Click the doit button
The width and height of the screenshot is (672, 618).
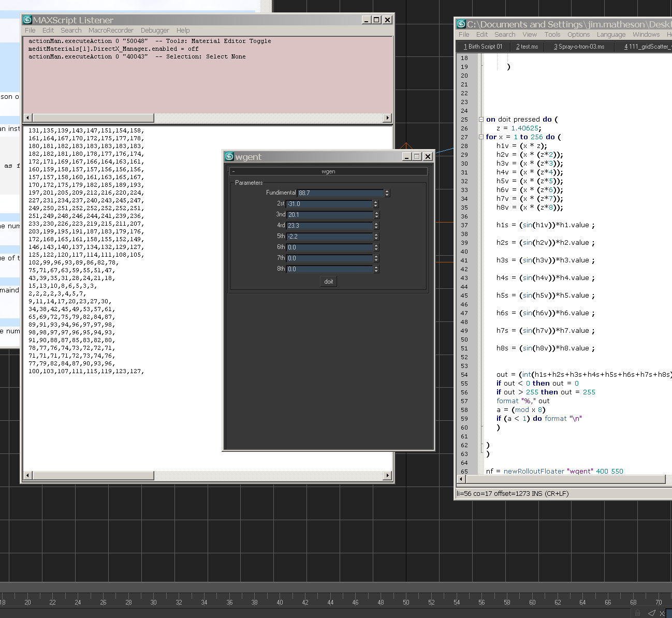point(329,282)
